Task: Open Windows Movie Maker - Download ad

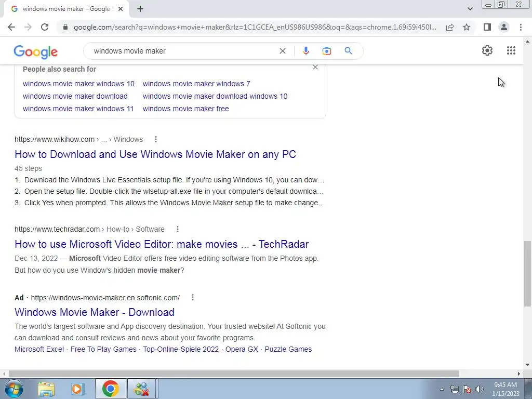Action: pyautogui.click(x=95, y=312)
